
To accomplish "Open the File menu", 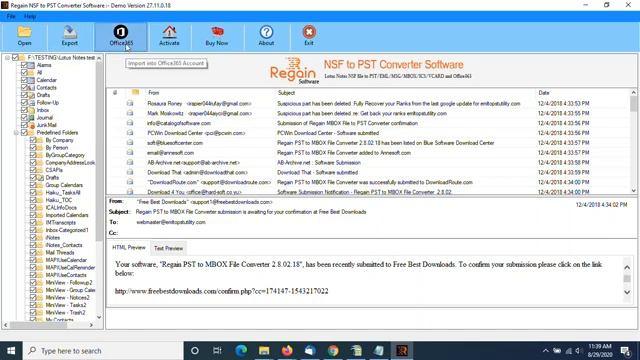I will tap(11, 16).
